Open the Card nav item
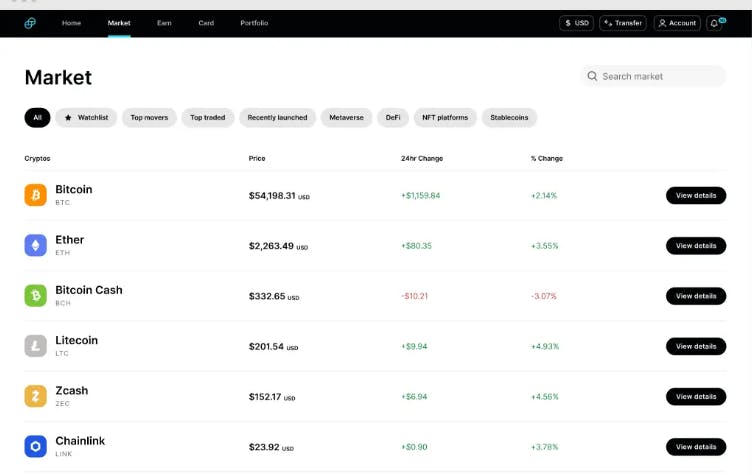This screenshot has width=752, height=475. pos(206,23)
